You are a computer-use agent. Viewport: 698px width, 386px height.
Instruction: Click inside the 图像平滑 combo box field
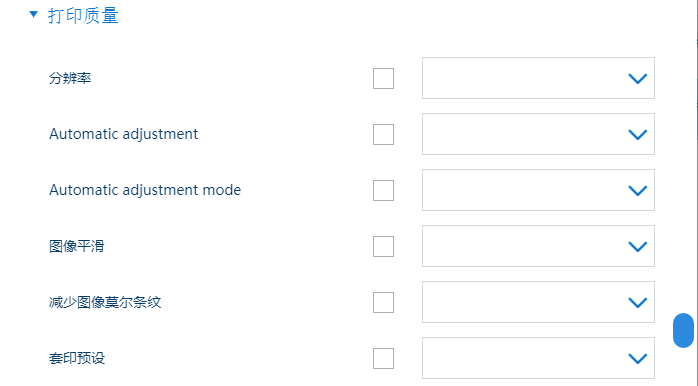(x=538, y=246)
